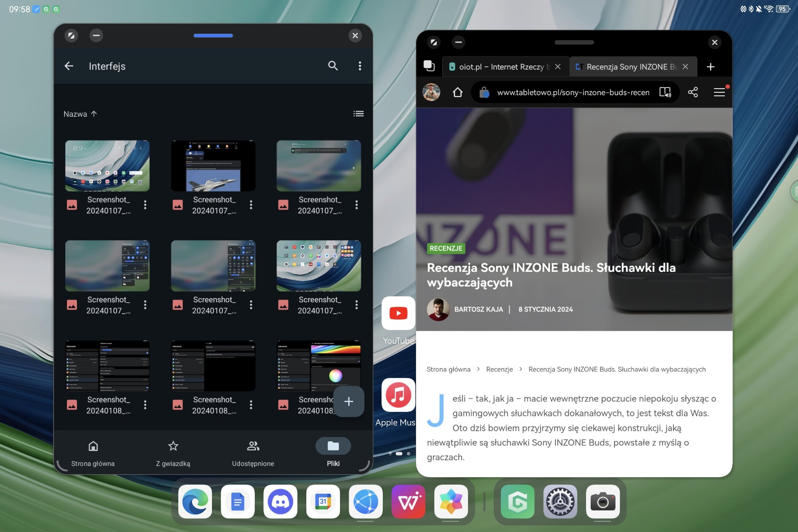Open Camera from the dock

(603, 502)
